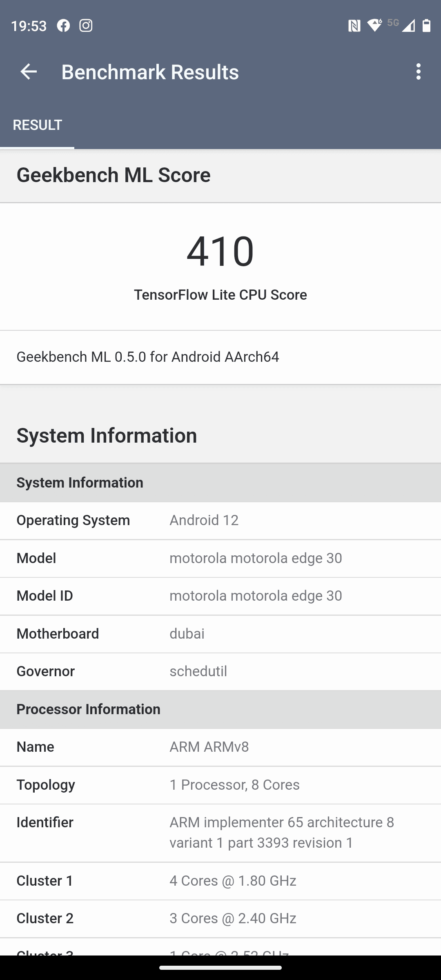
Task: Tap the Instagram notification icon
Action: coord(86,26)
